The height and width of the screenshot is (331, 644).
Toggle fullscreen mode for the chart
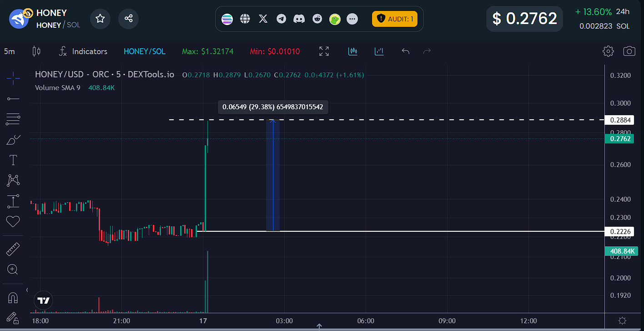pos(324,51)
